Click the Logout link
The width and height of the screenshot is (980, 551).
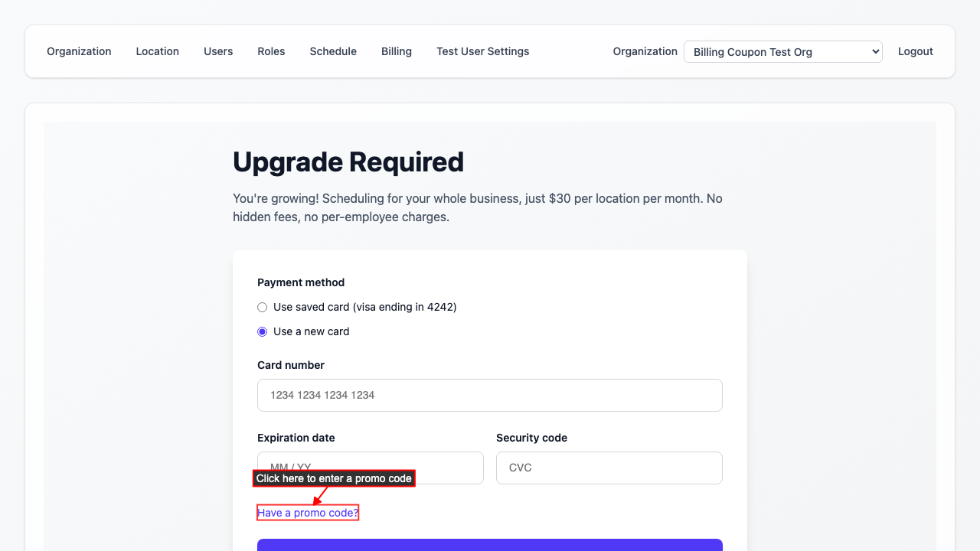point(915,51)
